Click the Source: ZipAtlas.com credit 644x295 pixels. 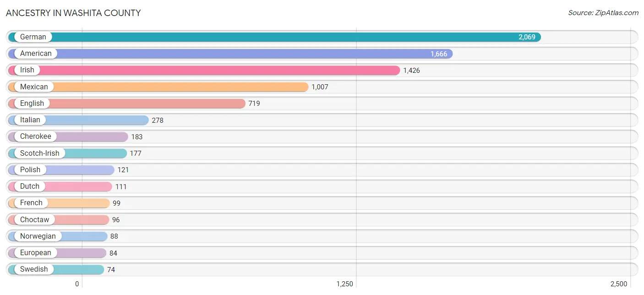pos(603,13)
